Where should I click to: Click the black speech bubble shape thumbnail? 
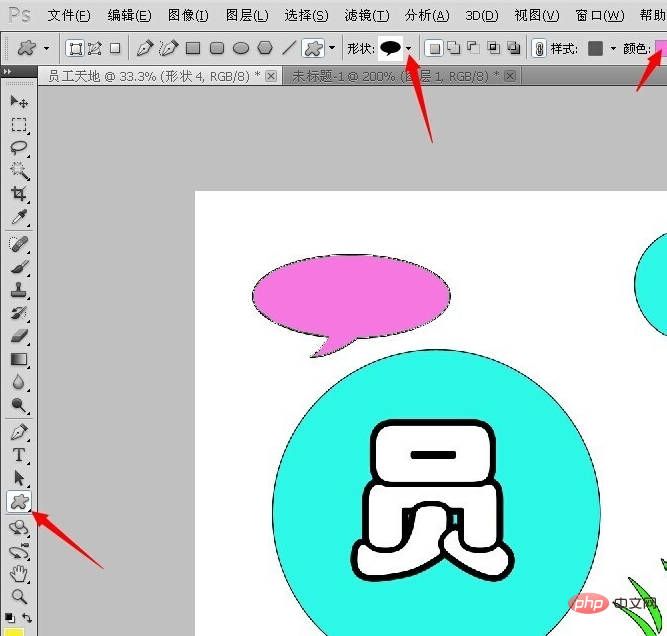point(391,48)
